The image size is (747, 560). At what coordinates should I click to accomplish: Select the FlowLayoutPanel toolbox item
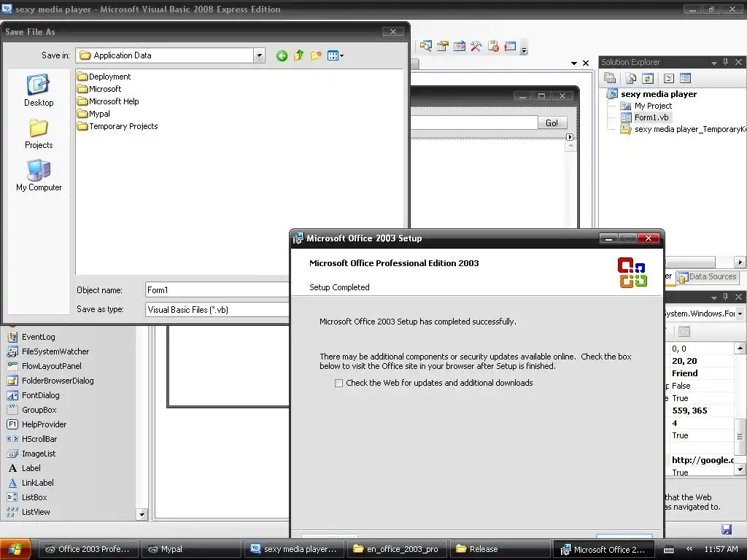coord(44,366)
